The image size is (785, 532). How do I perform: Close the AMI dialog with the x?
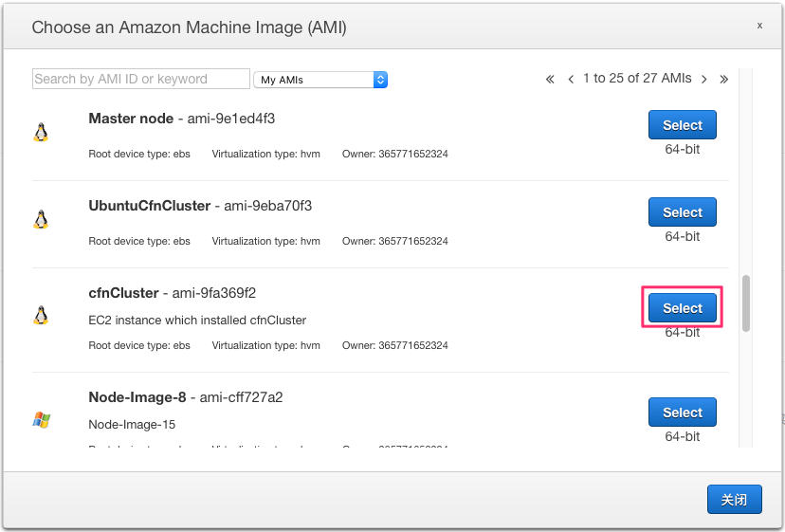[x=759, y=26]
